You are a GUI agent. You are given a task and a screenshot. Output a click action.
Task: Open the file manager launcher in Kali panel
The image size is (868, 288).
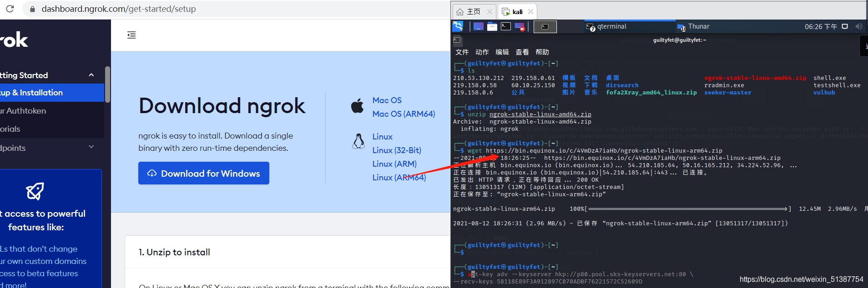pos(492,26)
